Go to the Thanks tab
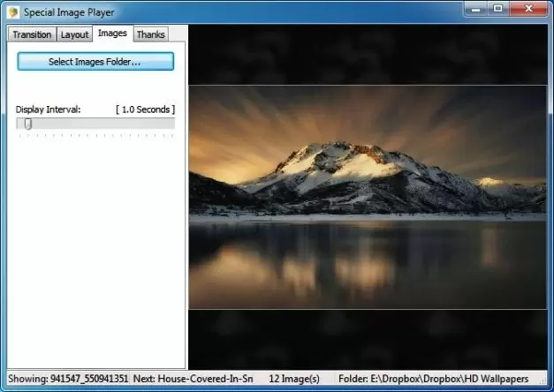Image resolution: width=554 pixels, height=392 pixels. 150,34
